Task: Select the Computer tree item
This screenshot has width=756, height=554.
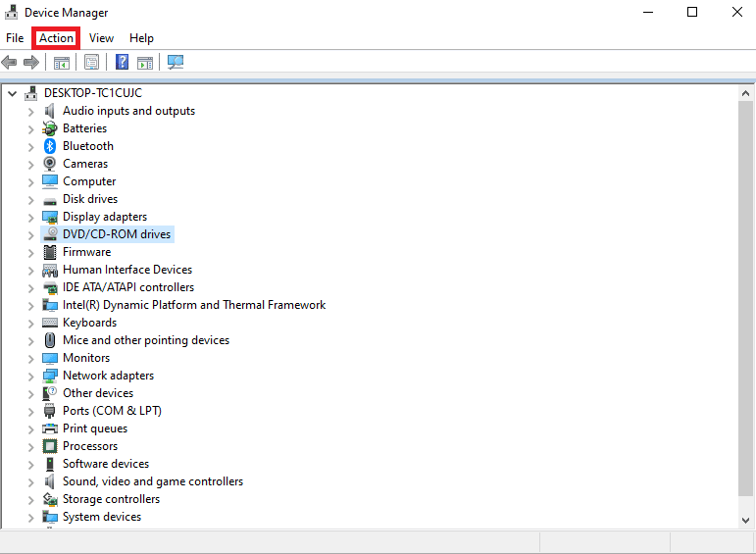Action: tap(89, 181)
